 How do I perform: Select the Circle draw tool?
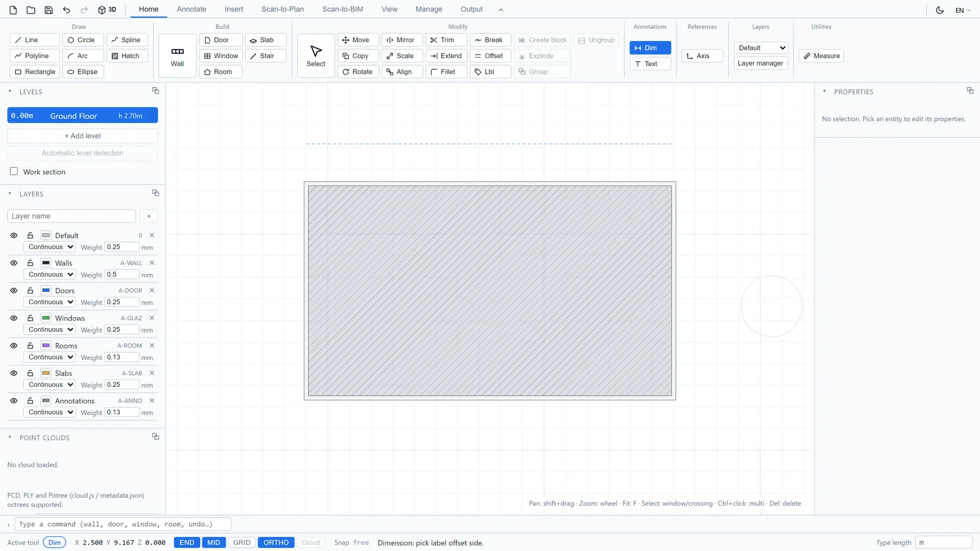(83, 40)
